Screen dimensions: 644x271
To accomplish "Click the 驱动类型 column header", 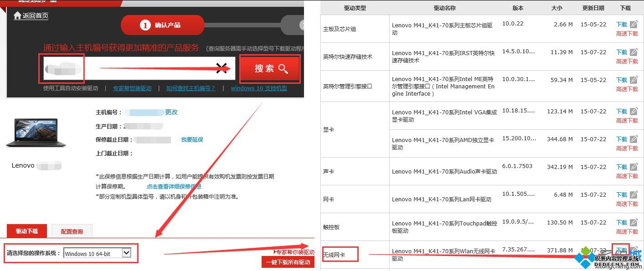I will [355, 8].
